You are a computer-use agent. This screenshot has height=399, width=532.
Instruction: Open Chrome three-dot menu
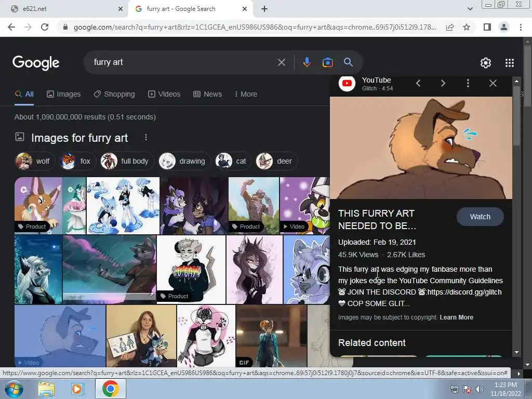click(521, 27)
